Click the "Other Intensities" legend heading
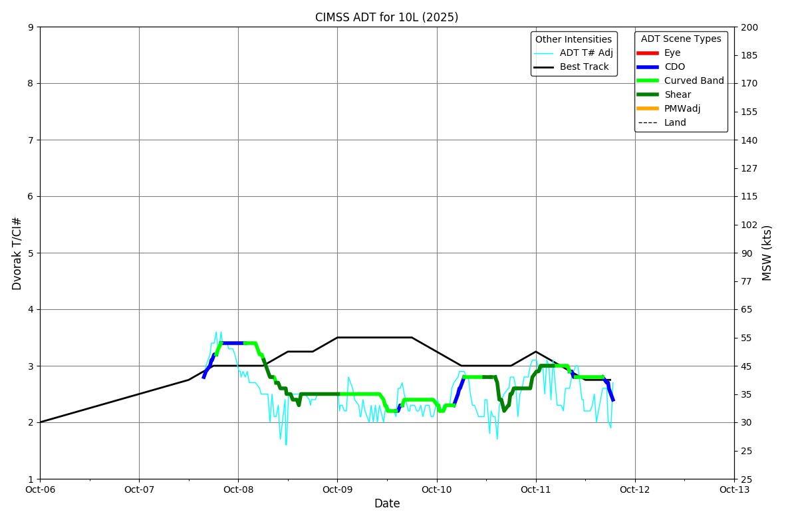Screen dimensions: 798x532 (573, 39)
